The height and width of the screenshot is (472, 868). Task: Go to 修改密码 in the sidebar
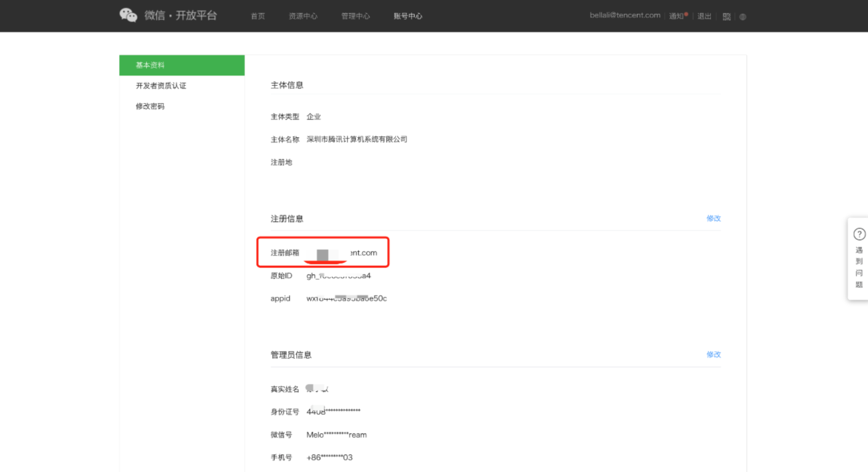pos(150,106)
